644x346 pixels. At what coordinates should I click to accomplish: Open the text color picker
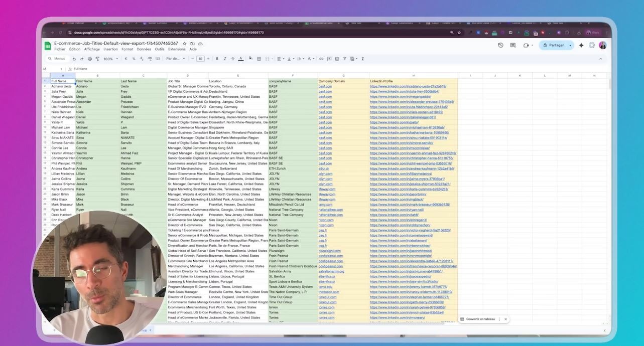pos(241,59)
